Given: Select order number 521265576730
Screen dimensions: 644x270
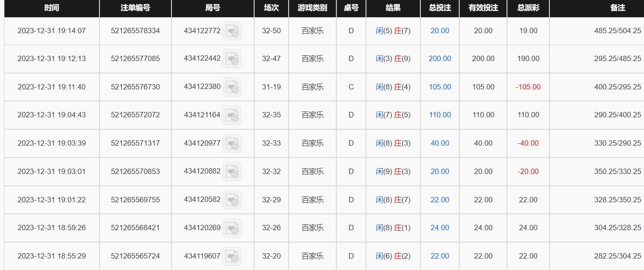Looking at the screenshot, I should tap(135, 87).
